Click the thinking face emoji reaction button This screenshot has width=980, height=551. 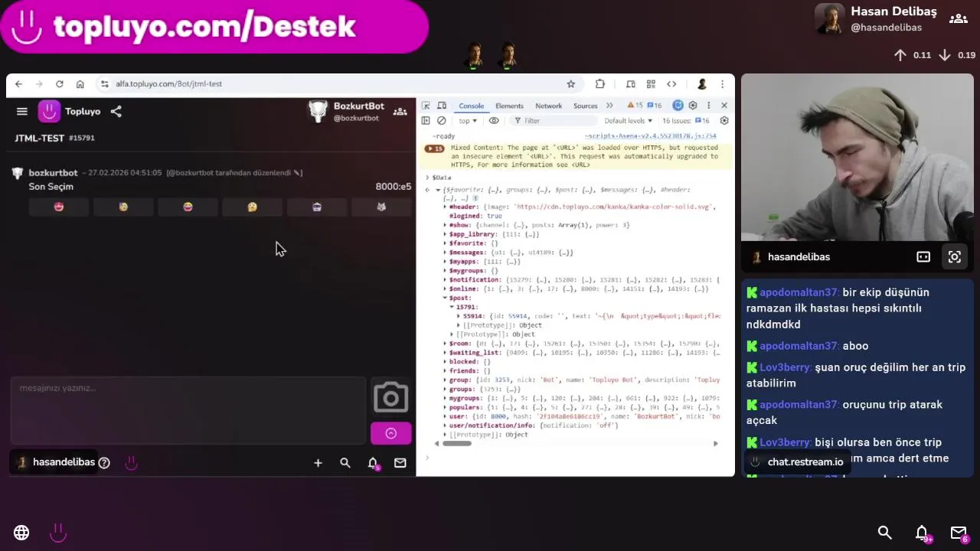(x=253, y=207)
